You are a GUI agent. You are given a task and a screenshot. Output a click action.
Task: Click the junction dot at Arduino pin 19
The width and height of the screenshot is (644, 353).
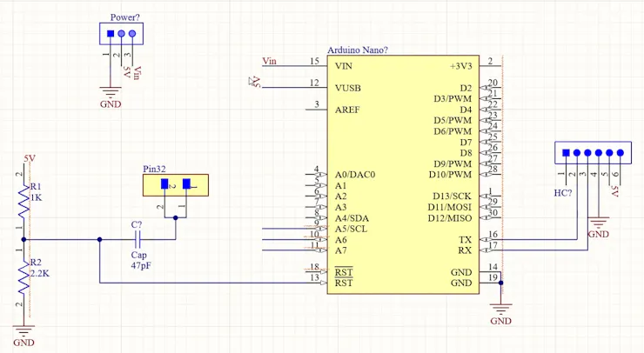tap(500, 283)
